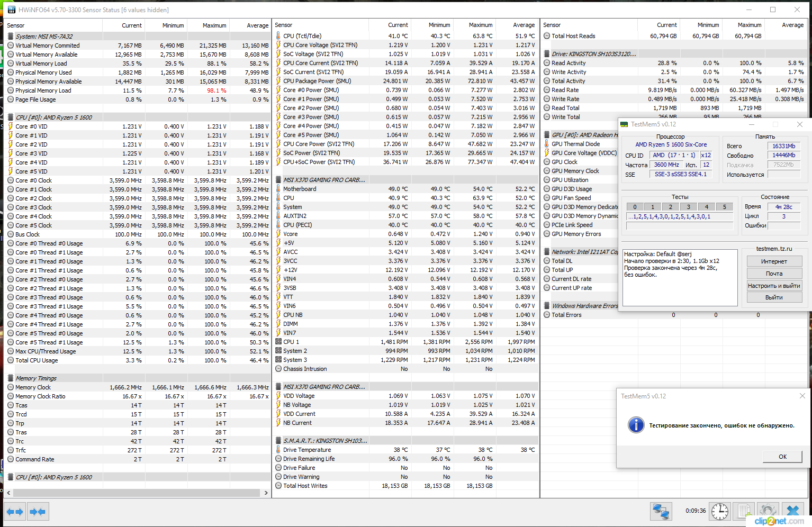Click the Время field showing 4м 28с

tap(783, 207)
